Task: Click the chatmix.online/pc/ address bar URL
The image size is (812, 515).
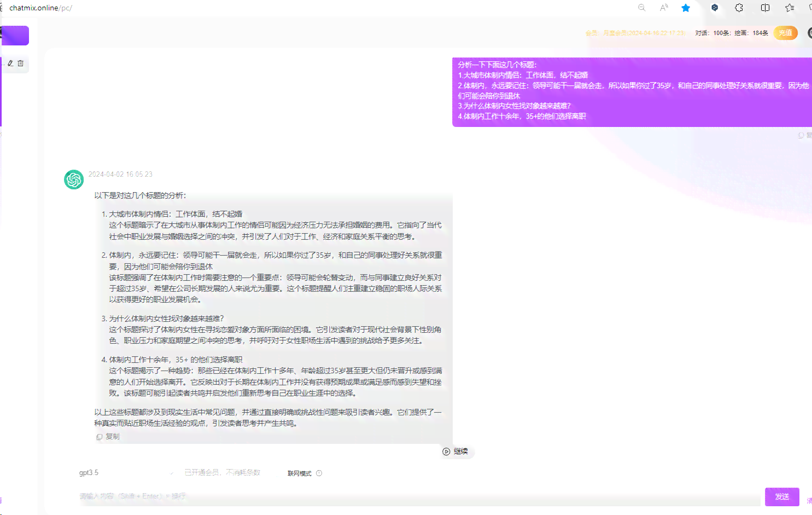Action: [40, 8]
